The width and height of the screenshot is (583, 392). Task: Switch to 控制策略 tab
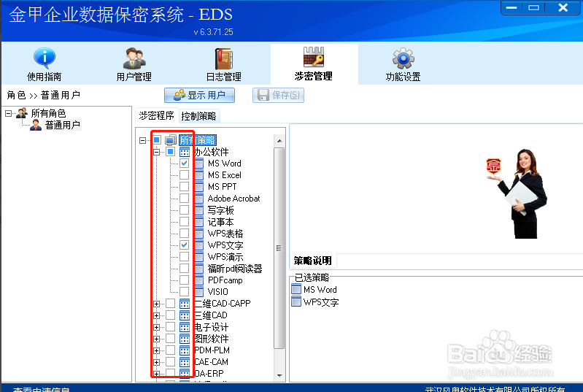pyautogui.click(x=199, y=116)
